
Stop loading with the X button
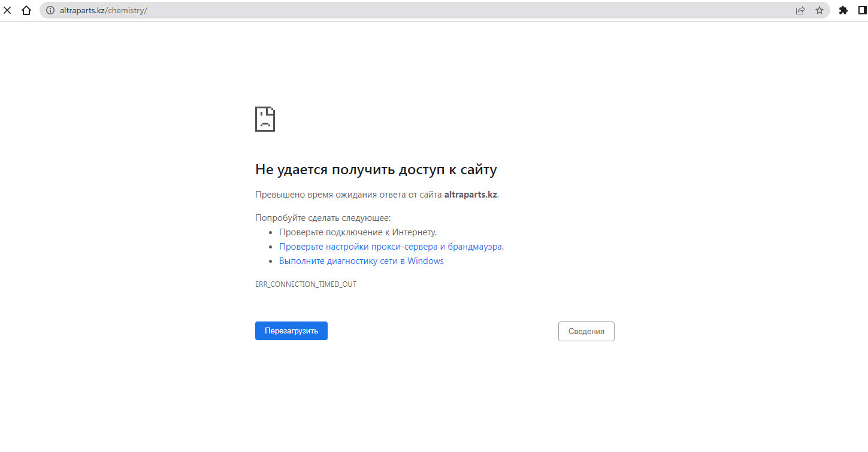pos(8,10)
